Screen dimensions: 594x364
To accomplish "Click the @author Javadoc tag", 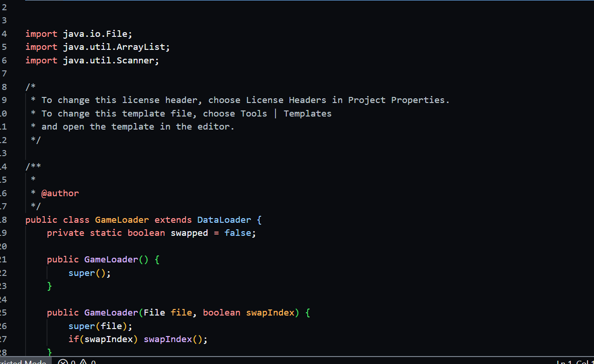I will pos(60,193).
